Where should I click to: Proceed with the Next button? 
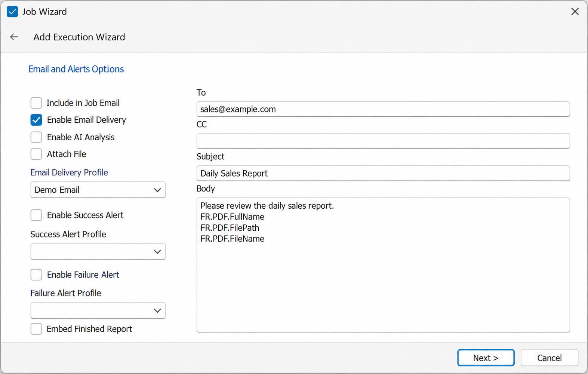486,358
